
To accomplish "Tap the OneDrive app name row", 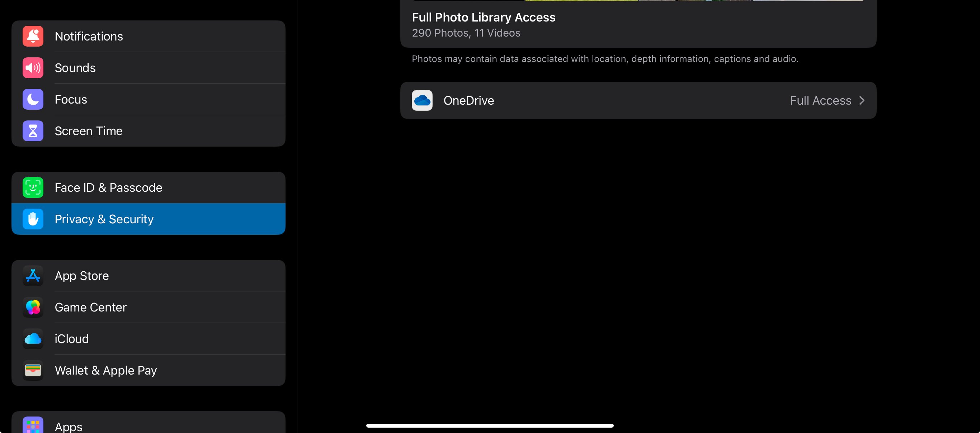I will pyautogui.click(x=638, y=100).
